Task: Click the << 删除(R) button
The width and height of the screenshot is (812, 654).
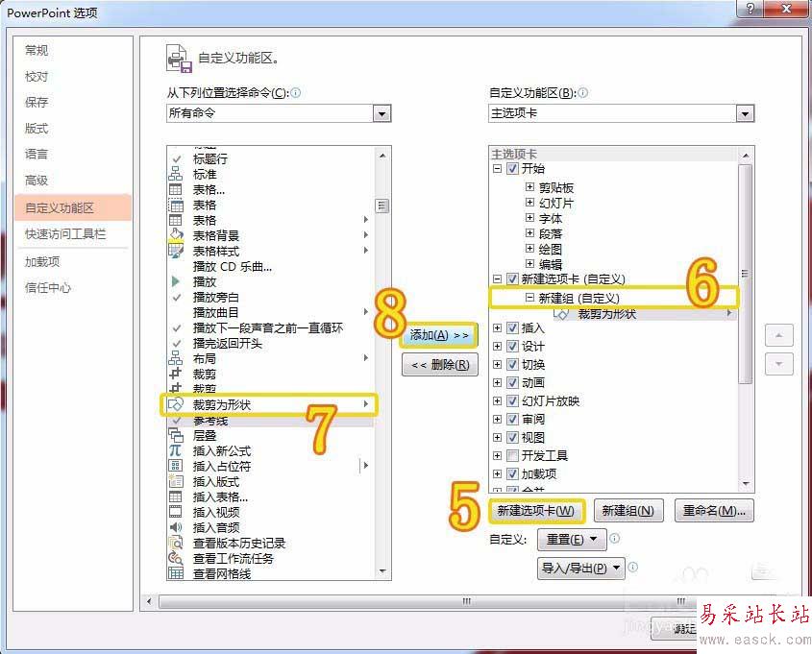Action: (x=440, y=365)
